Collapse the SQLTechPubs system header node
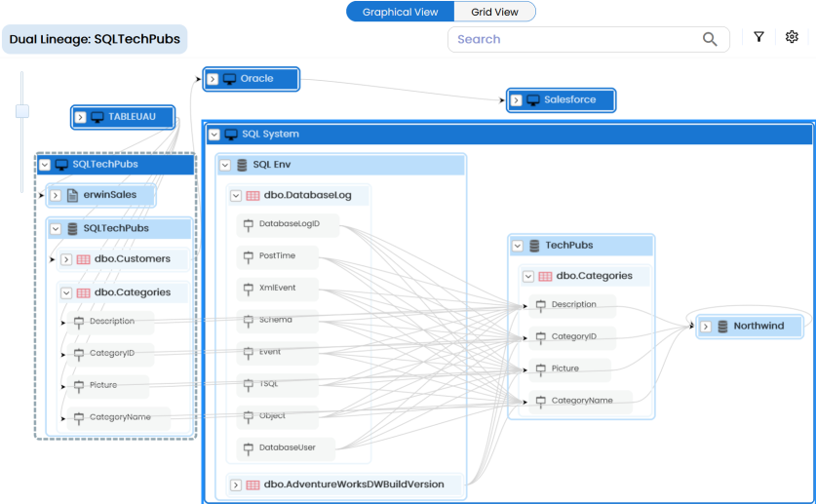The width and height of the screenshot is (816, 504). point(45,165)
